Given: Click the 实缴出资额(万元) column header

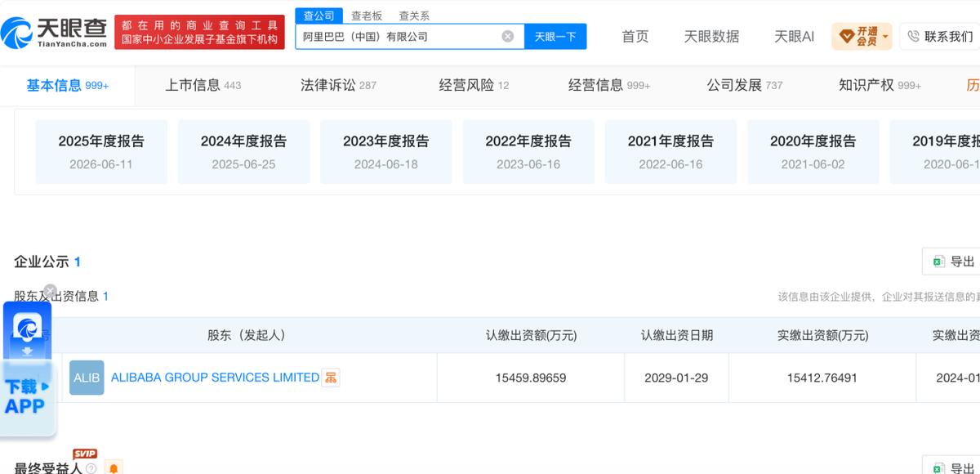Looking at the screenshot, I should [822, 335].
